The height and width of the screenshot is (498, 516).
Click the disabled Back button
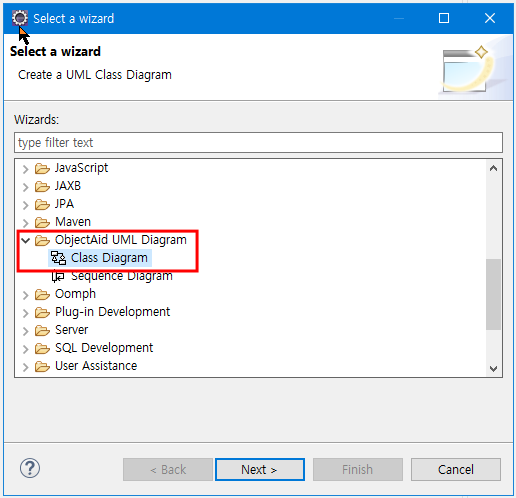168,469
